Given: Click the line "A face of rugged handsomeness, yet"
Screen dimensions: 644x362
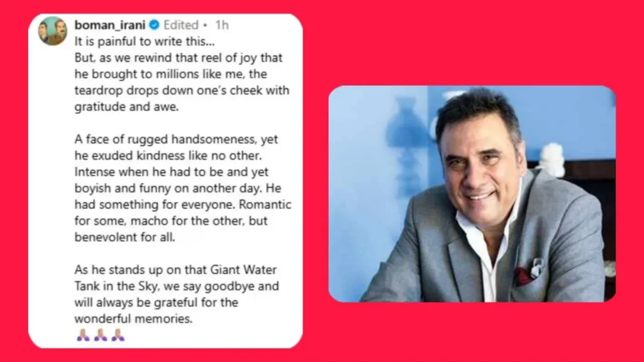Looking at the screenshot, I should pos(176,139).
